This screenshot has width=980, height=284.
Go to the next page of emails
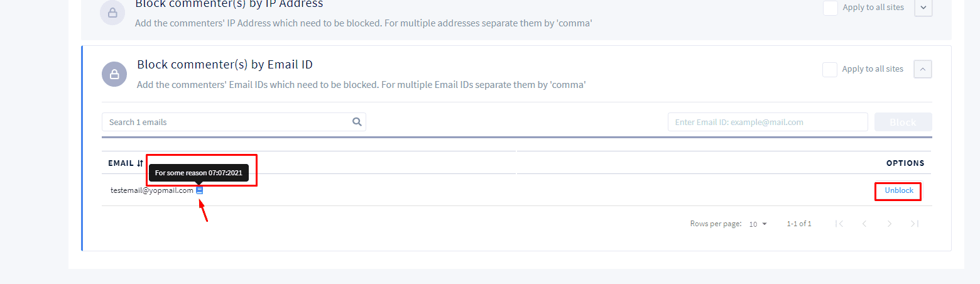890,224
